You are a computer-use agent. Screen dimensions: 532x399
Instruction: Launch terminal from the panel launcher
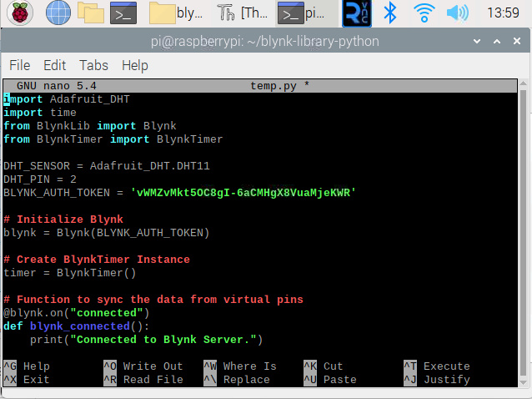click(123, 13)
